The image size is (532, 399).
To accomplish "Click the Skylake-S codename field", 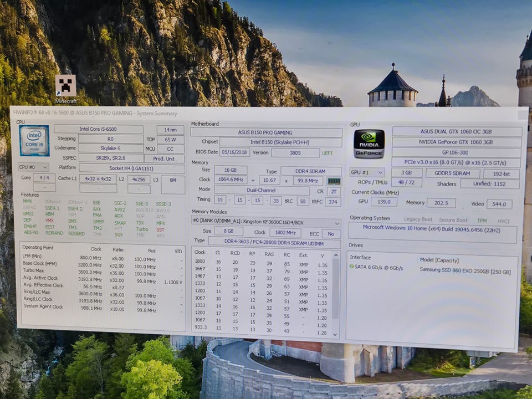I will (111, 149).
